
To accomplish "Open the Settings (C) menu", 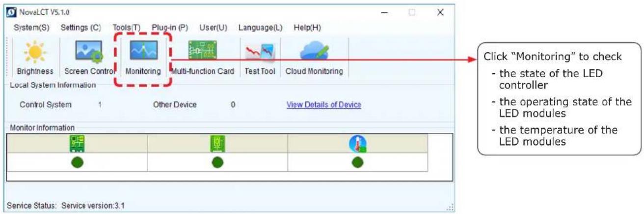I will click(x=80, y=28).
